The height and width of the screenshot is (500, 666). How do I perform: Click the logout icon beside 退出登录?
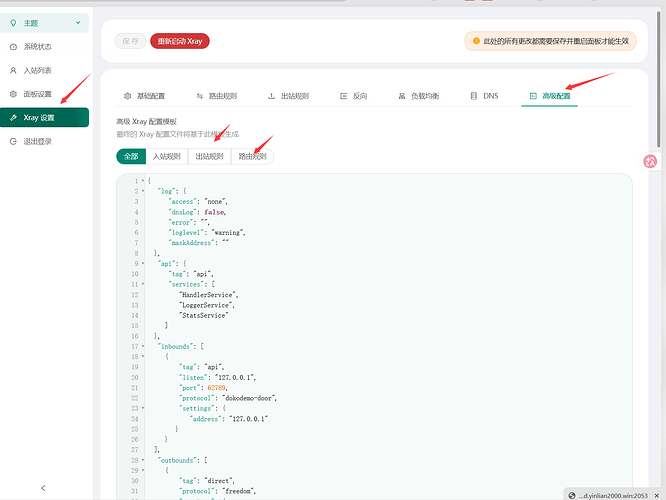[13, 141]
